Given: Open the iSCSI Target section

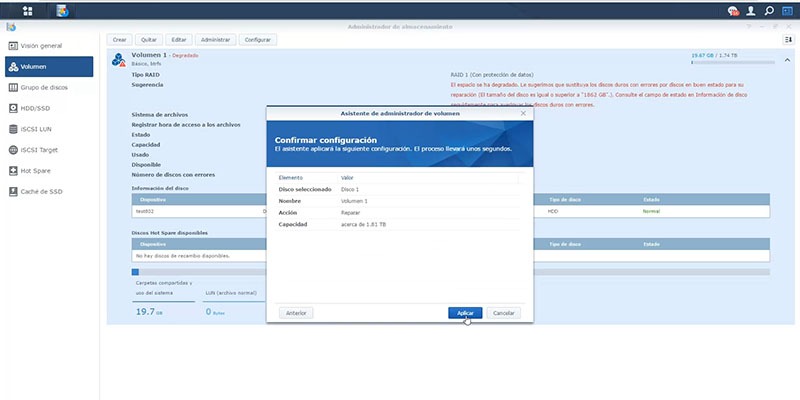Looking at the screenshot, I should pos(49,150).
